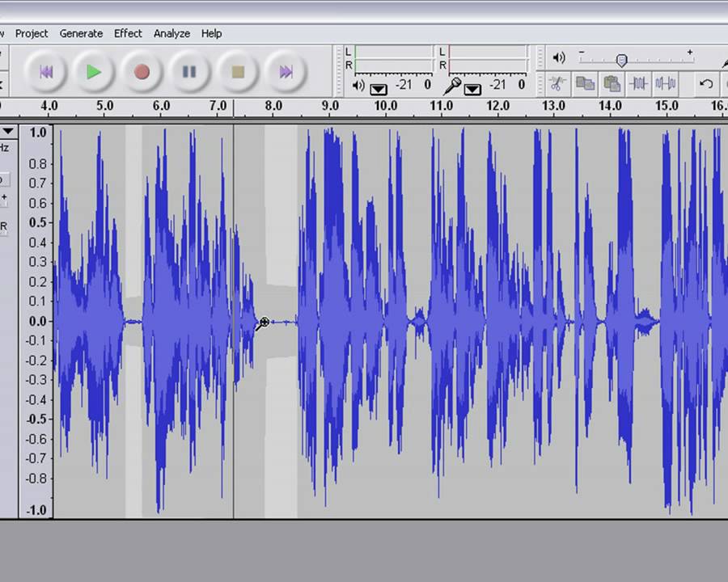
Task: Click the 5.0 mark on the timeline
Action: (105, 106)
